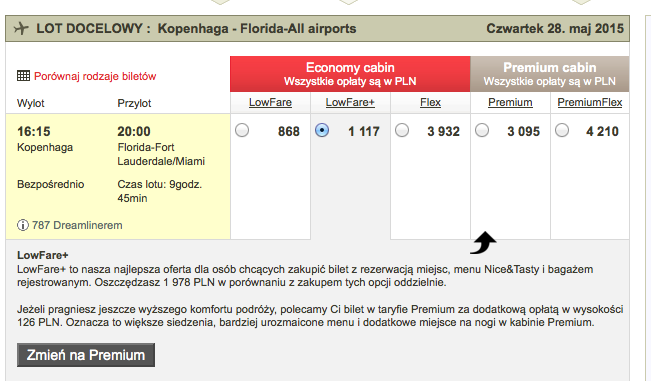Click the yellow 16:15 Kopenhaga flight details cell
Viewport: 651px width, 381px height.
pyautogui.click(x=118, y=177)
